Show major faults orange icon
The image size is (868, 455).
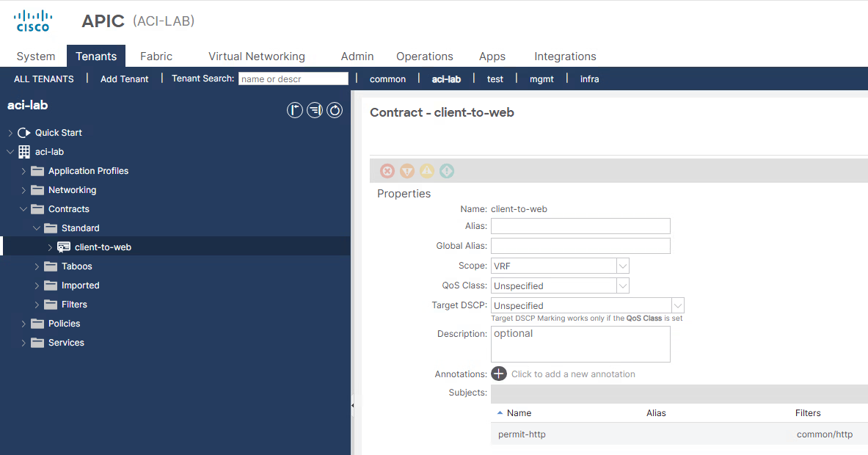pos(407,171)
